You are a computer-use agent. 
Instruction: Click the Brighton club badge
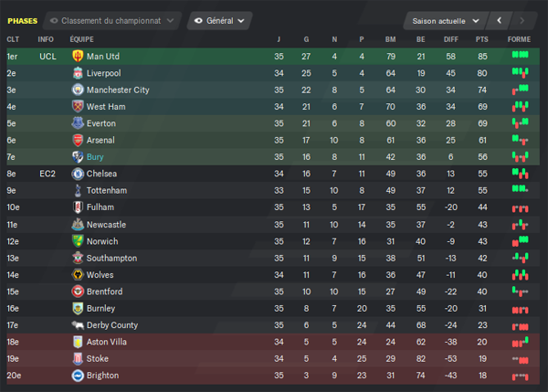[78, 376]
